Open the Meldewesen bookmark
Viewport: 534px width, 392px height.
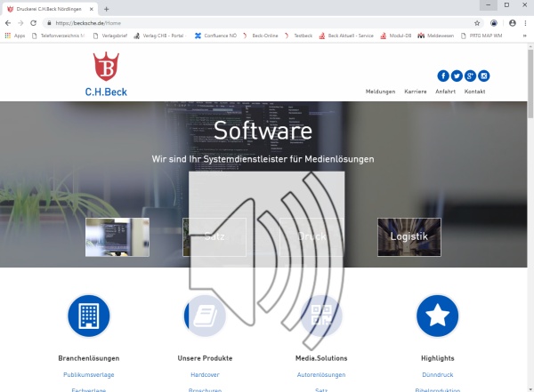coord(436,36)
